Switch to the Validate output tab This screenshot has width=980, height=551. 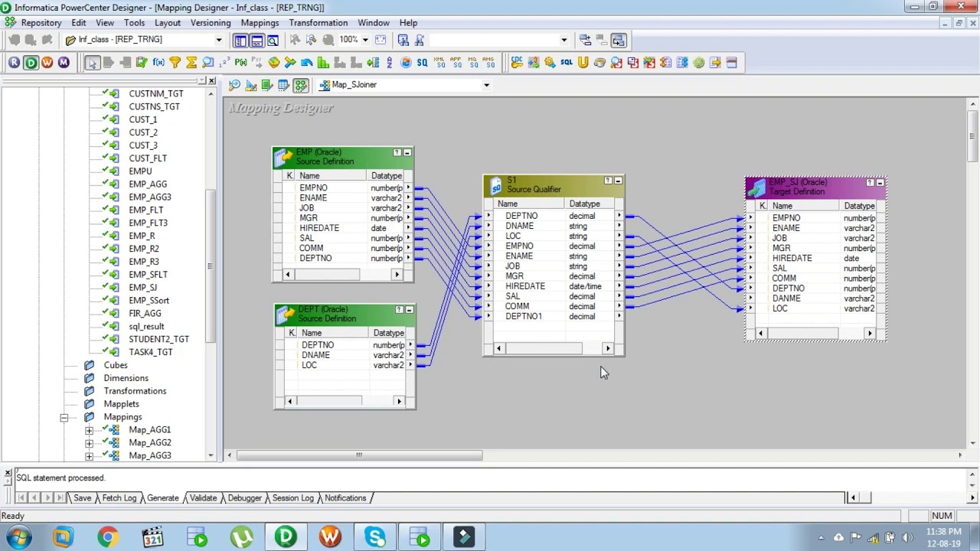point(203,498)
